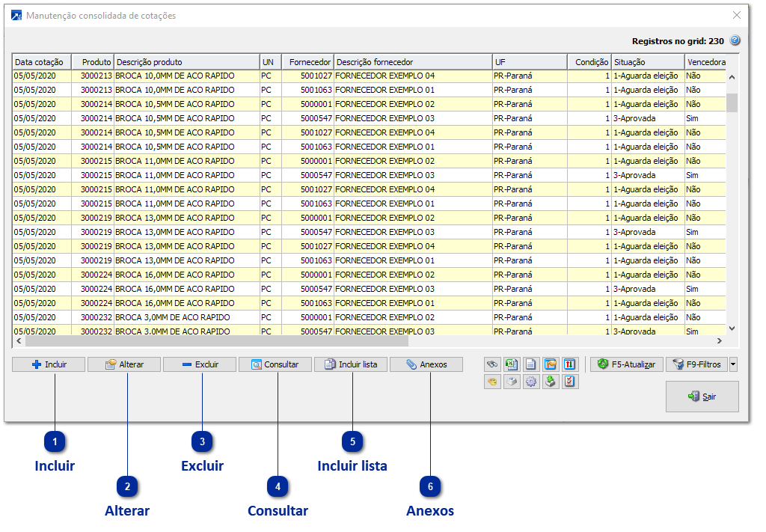This screenshot has width=766, height=532.
Task: Click the blank document icon
Action: pos(531,364)
